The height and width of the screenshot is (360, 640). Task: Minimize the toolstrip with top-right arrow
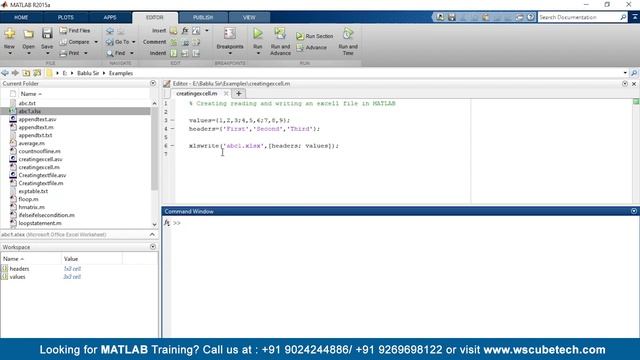[635, 17]
